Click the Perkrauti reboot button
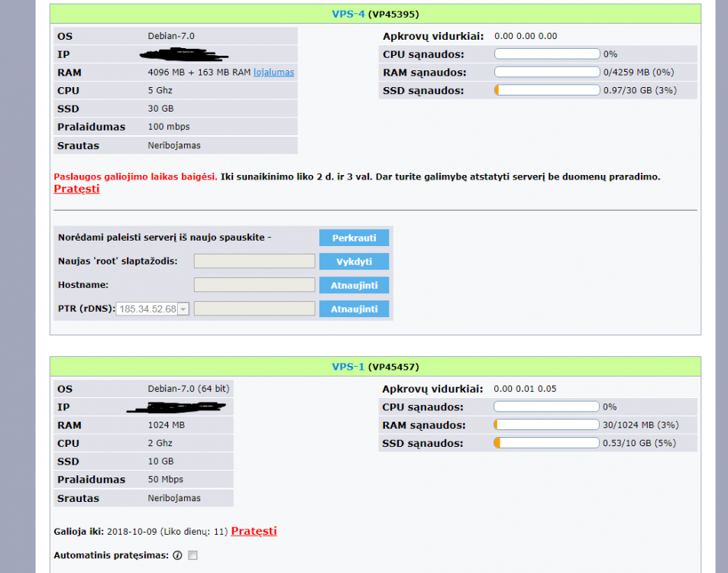 [354, 238]
